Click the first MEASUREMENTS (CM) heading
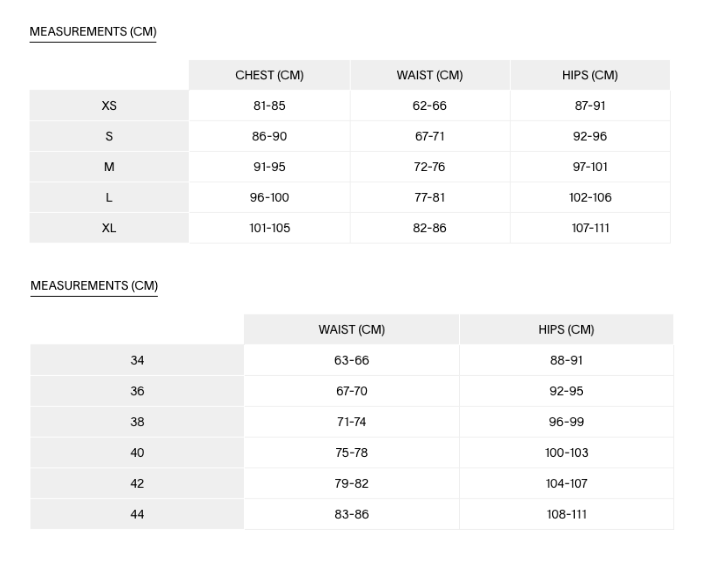This screenshot has height=564, width=714. tap(93, 32)
